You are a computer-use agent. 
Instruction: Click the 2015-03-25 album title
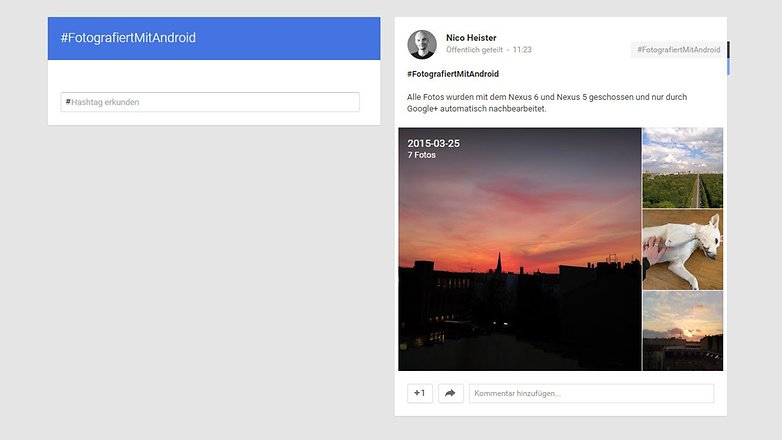[x=433, y=143]
